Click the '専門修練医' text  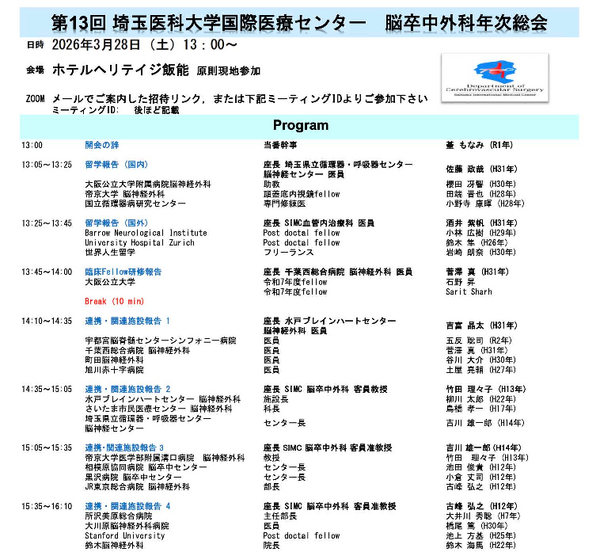click(284, 204)
